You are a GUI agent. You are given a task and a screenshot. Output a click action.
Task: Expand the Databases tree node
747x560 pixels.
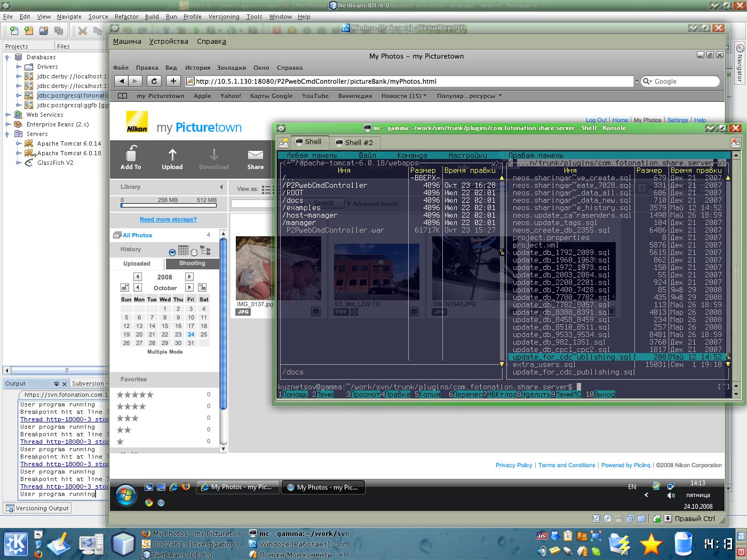(7, 57)
